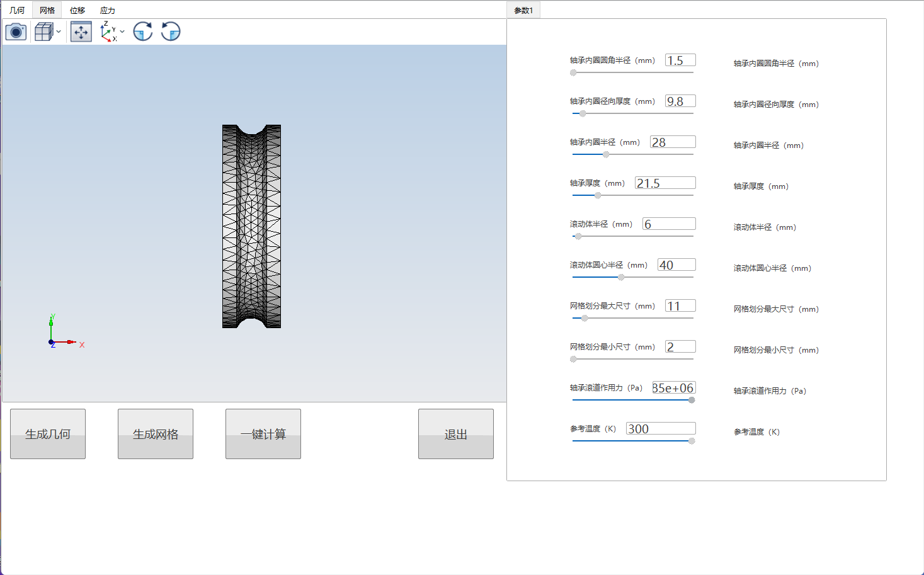Click the 网格划分最大尺寸 input field
This screenshot has width=924, height=575.
[680, 306]
